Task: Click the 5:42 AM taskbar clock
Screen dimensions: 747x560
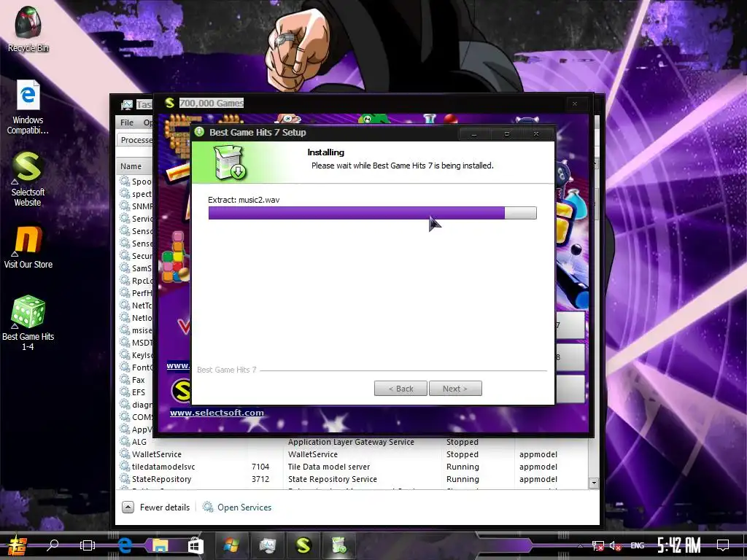Action: point(679,545)
